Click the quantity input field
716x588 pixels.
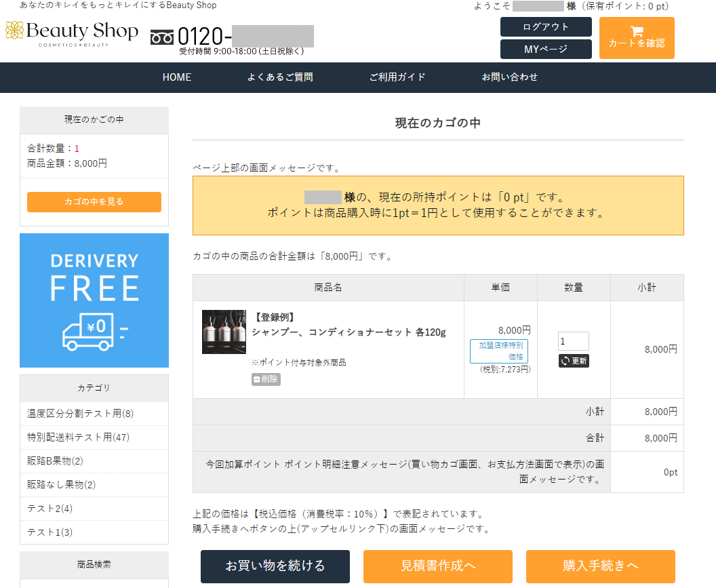(x=573, y=341)
